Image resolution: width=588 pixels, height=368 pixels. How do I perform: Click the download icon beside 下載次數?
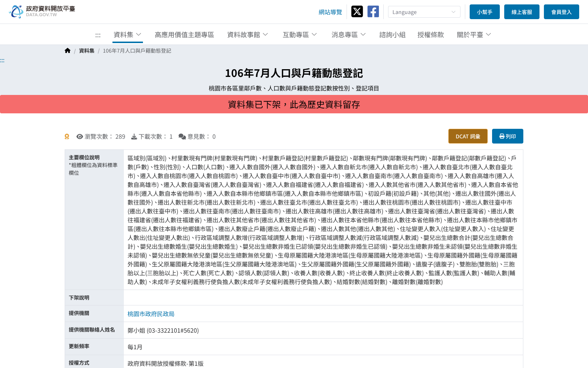134,137
